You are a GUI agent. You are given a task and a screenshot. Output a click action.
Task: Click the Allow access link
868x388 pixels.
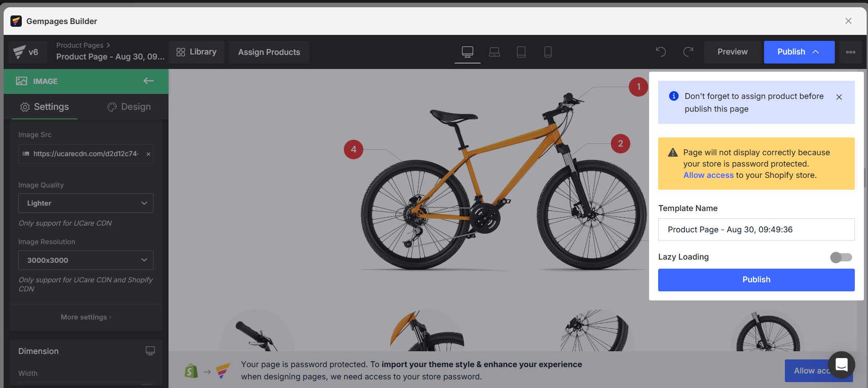pos(708,175)
